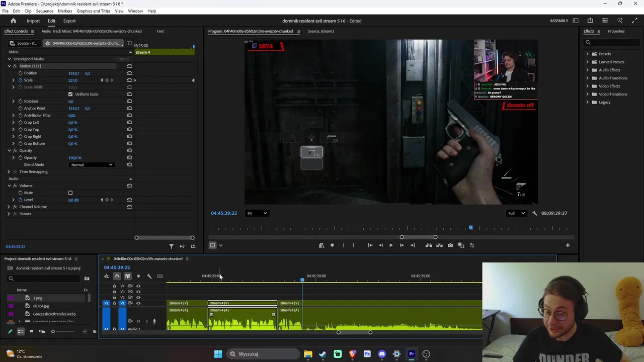Open the Blend Mode dropdown
Viewport: 644px width, 362px height.
[92, 165]
